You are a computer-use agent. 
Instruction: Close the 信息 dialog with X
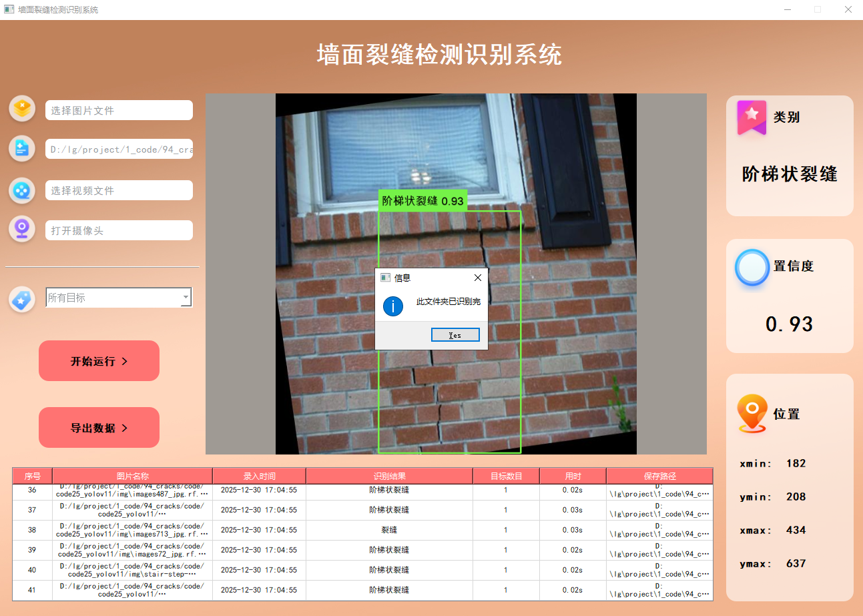(x=477, y=278)
